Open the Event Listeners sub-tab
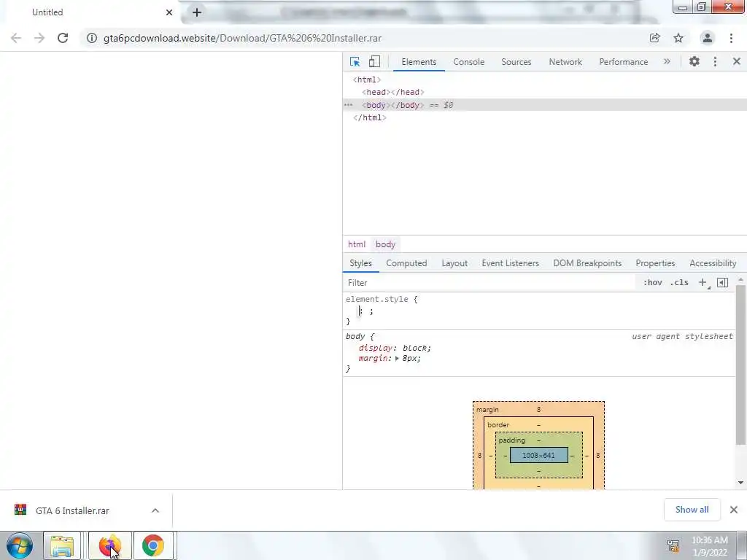This screenshot has width=747, height=560. tap(510, 263)
